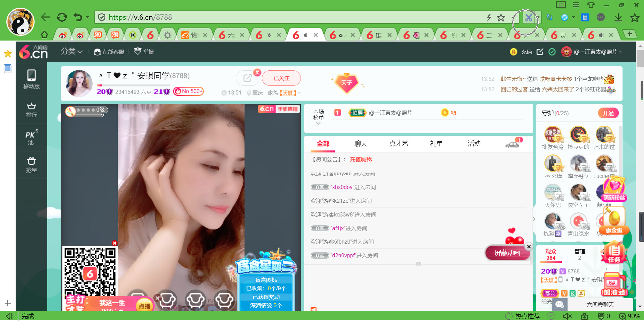Open the browser main menu icon
This screenshot has width=644, height=321.
click(x=576, y=5)
